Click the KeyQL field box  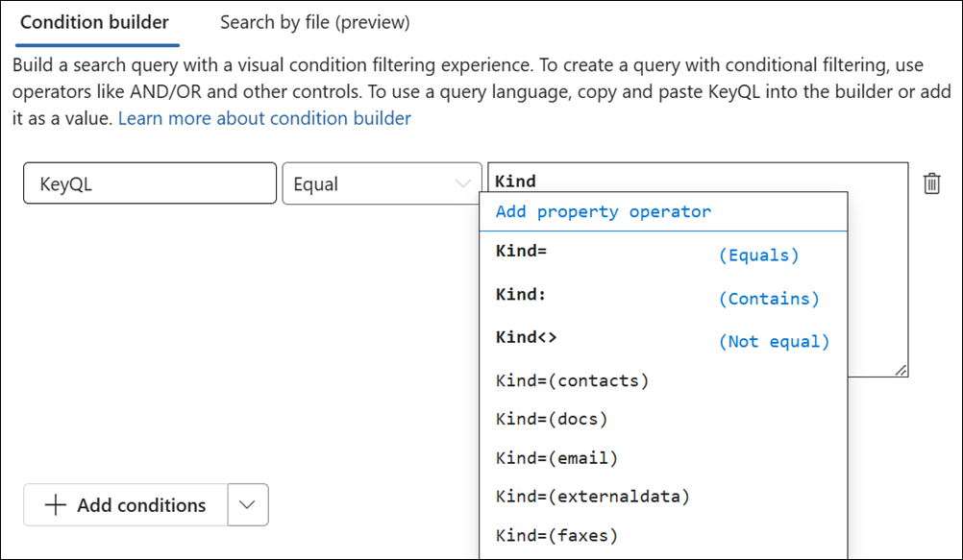[150, 183]
